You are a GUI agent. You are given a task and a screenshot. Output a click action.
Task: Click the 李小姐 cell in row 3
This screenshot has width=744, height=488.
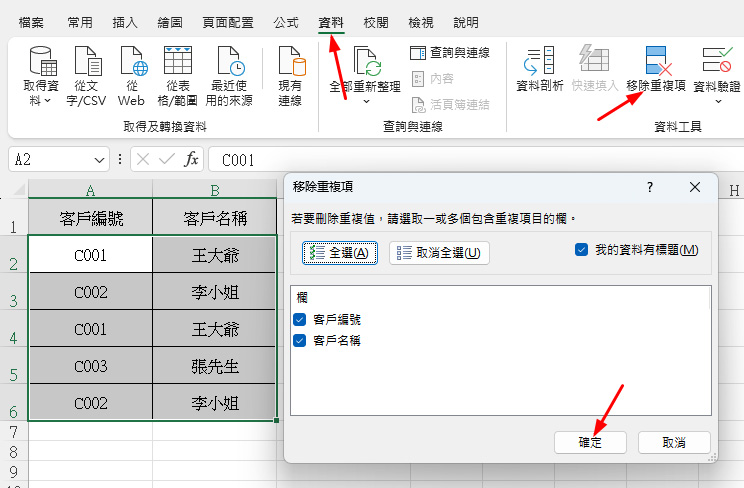pyautogui.click(x=214, y=291)
